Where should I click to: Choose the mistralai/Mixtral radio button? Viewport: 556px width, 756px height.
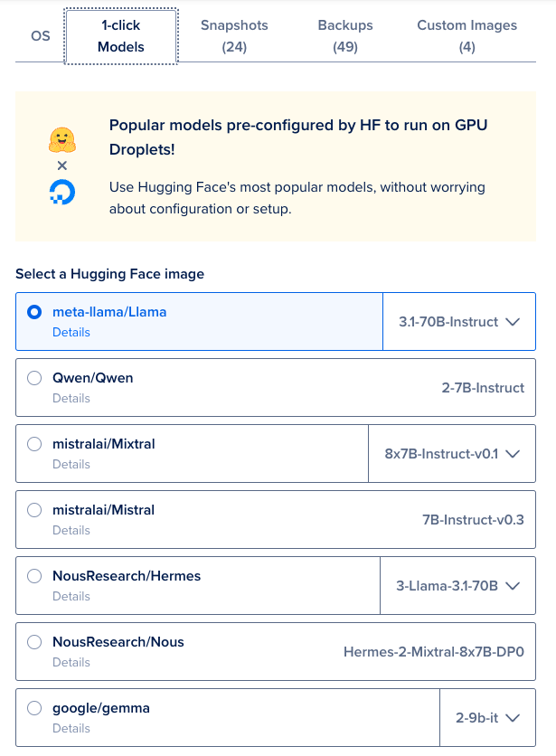(34, 444)
